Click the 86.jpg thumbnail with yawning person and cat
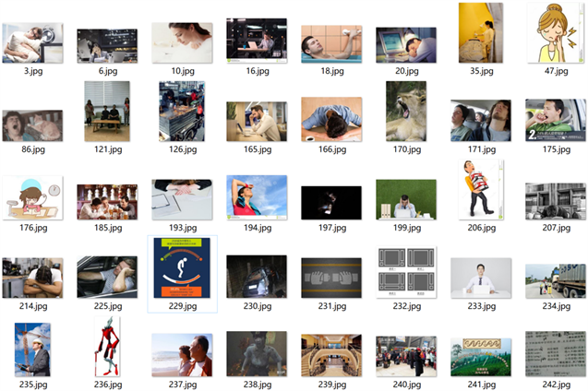Screen dimensions: 588x391 32,125
